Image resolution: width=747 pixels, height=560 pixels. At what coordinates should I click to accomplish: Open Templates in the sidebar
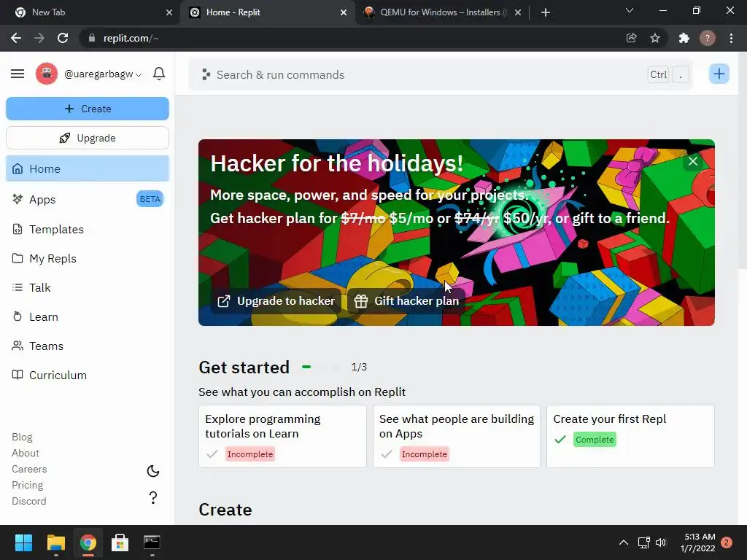pos(88,230)
